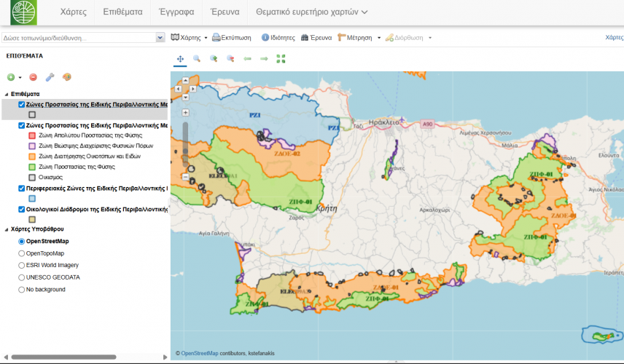Open layer settings wrench icon

point(50,76)
